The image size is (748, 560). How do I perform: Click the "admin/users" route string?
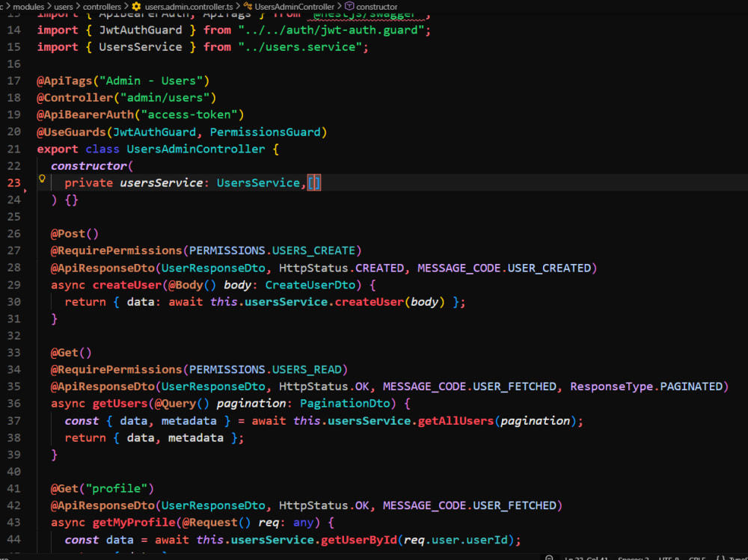(165, 98)
